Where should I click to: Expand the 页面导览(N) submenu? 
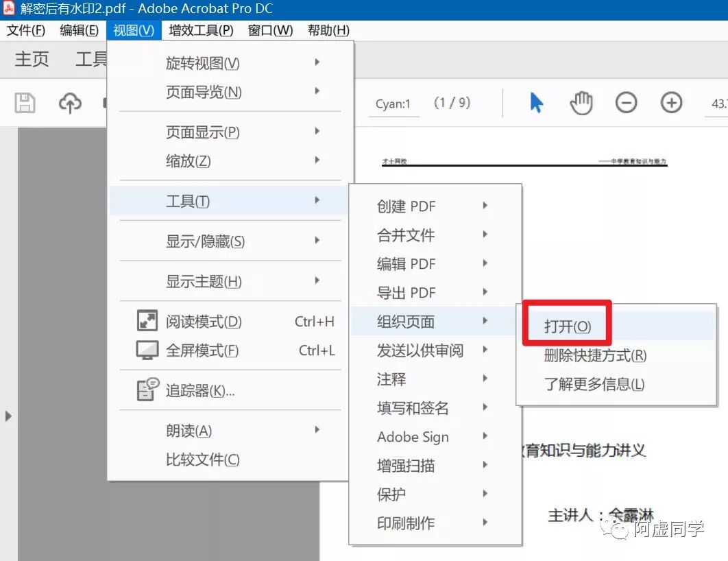coord(230,91)
